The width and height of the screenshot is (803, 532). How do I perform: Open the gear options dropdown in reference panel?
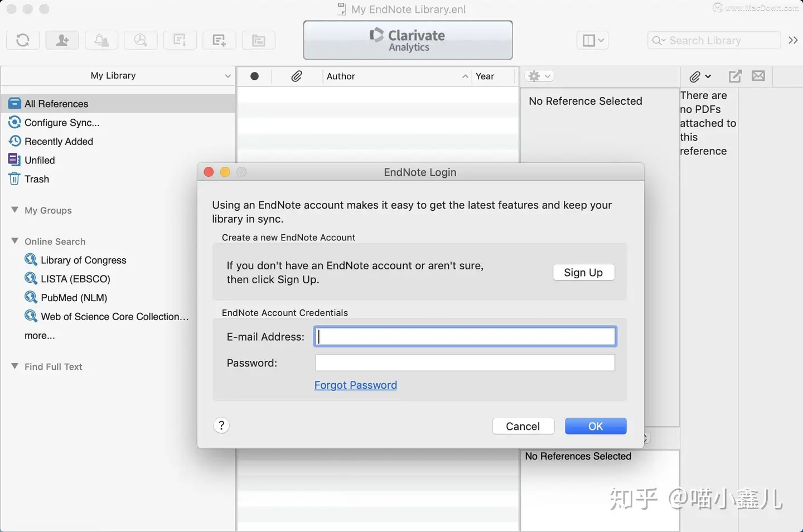pyautogui.click(x=539, y=76)
